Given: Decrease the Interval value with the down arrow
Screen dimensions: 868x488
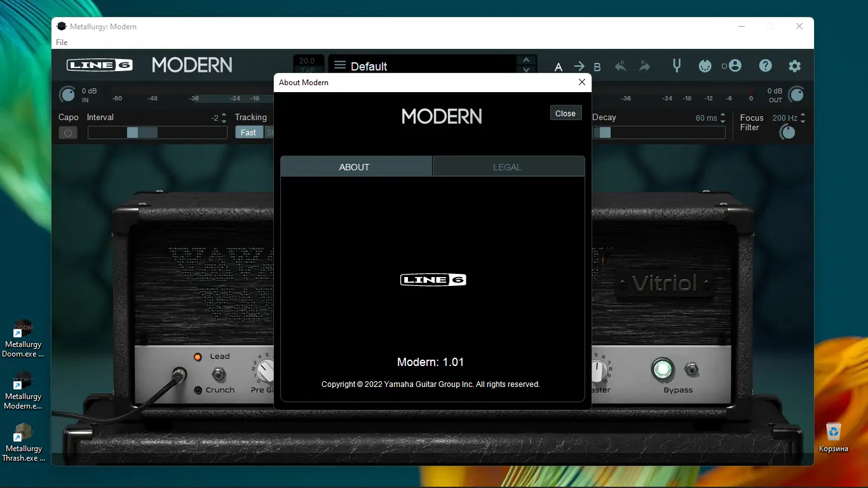Looking at the screenshot, I should [224, 121].
